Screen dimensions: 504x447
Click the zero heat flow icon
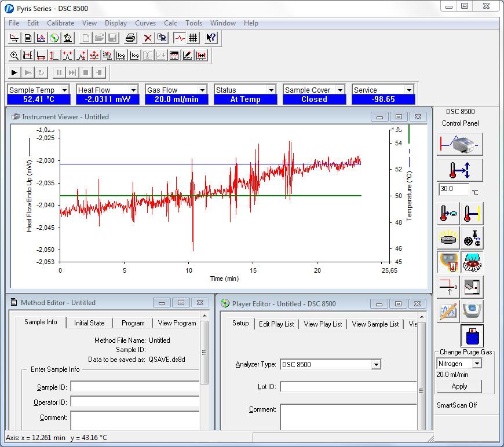(448, 287)
